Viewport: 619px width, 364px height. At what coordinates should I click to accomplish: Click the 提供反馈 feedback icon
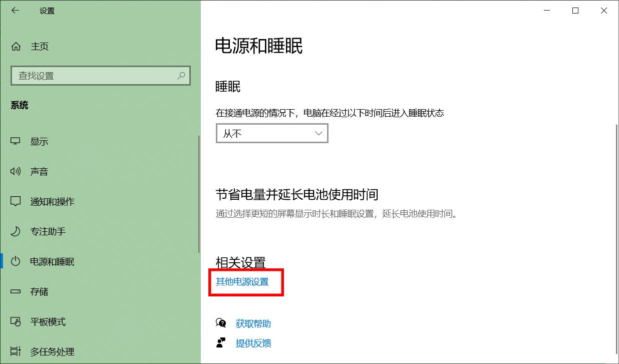(x=221, y=342)
